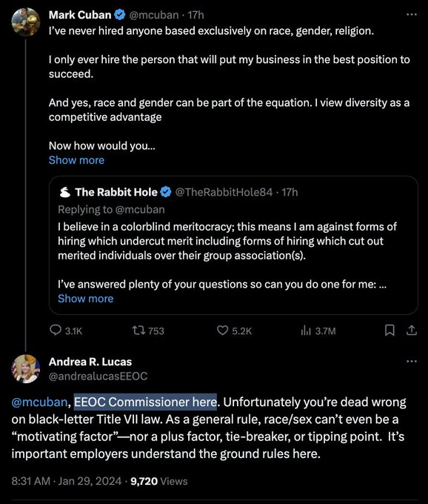Image resolution: width=428 pixels, height=504 pixels.
Task: Click the @andrealucasEEOC handle
Action: [x=98, y=376]
